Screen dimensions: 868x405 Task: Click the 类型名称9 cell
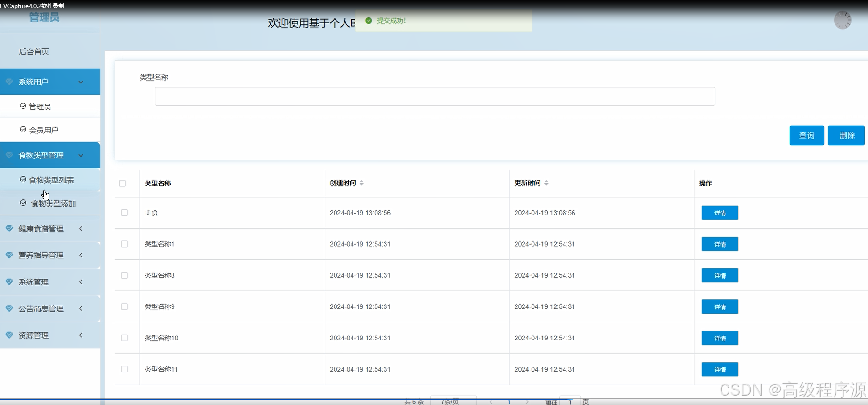[x=160, y=306]
